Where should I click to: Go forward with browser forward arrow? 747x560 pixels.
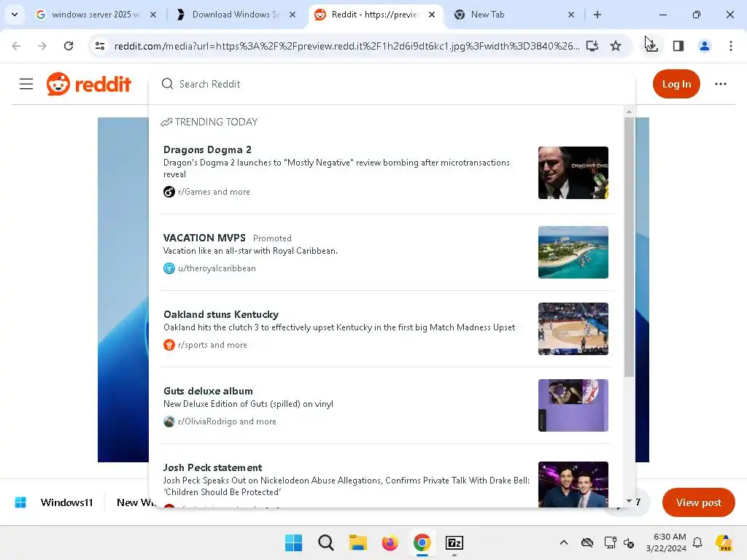pyautogui.click(x=42, y=46)
